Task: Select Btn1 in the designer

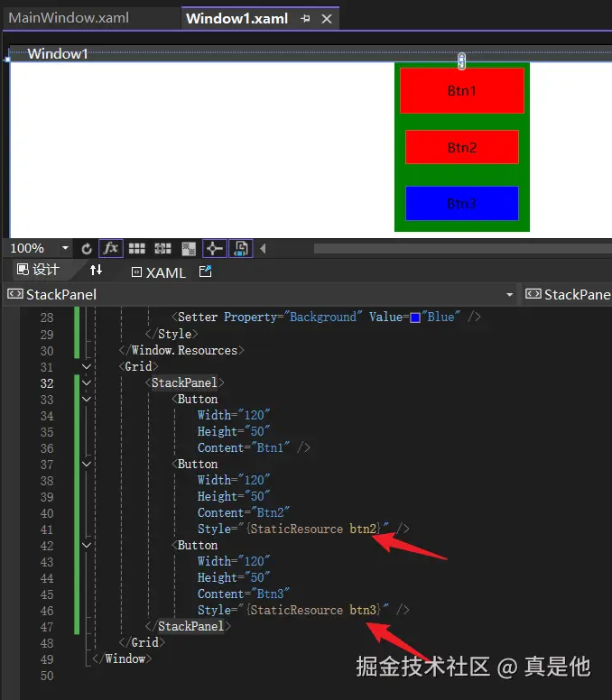Action: 462,90
